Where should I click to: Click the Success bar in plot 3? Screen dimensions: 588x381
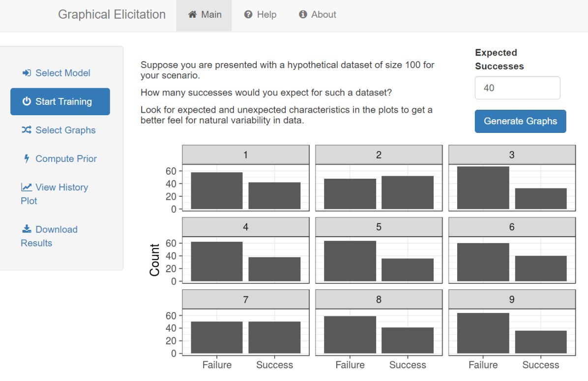coord(541,198)
